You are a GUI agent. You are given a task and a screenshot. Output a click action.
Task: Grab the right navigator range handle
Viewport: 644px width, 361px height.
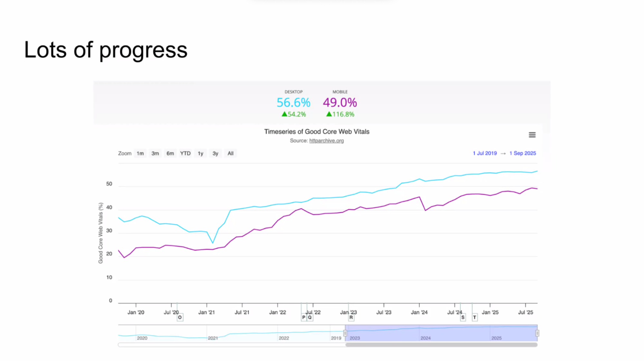point(537,333)
